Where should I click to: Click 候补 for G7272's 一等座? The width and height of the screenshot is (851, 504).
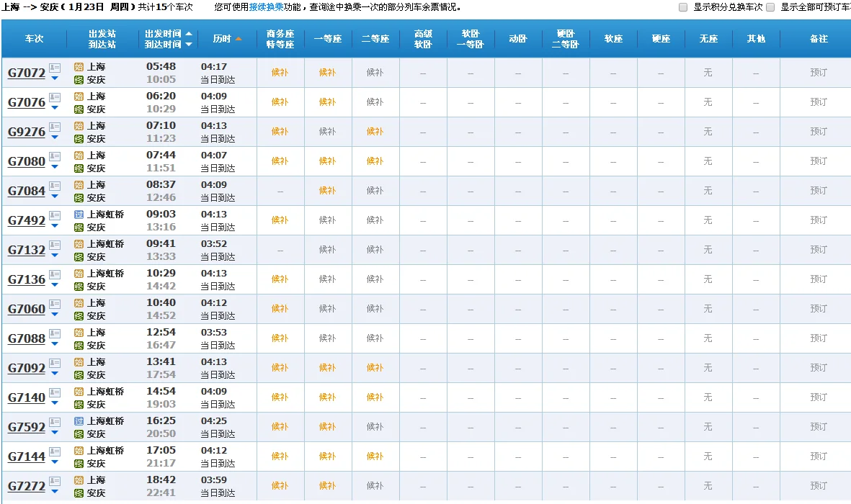328,485
